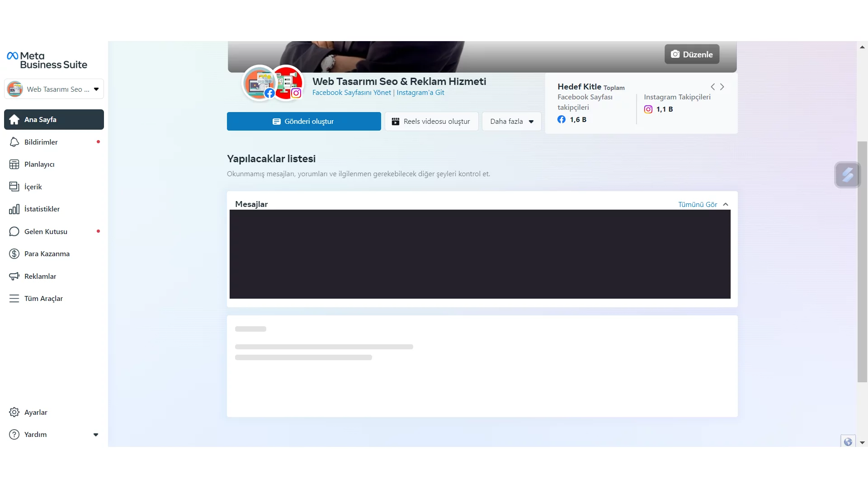Collapse the Mesajlar section chevron
This screenshot has width=868, height=488.
click(x=726, y=204)
